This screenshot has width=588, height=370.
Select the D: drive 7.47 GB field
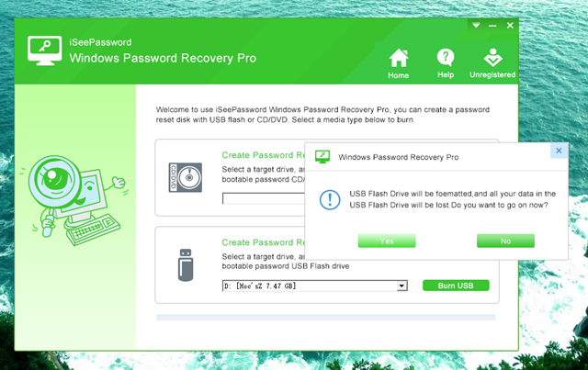308,286
